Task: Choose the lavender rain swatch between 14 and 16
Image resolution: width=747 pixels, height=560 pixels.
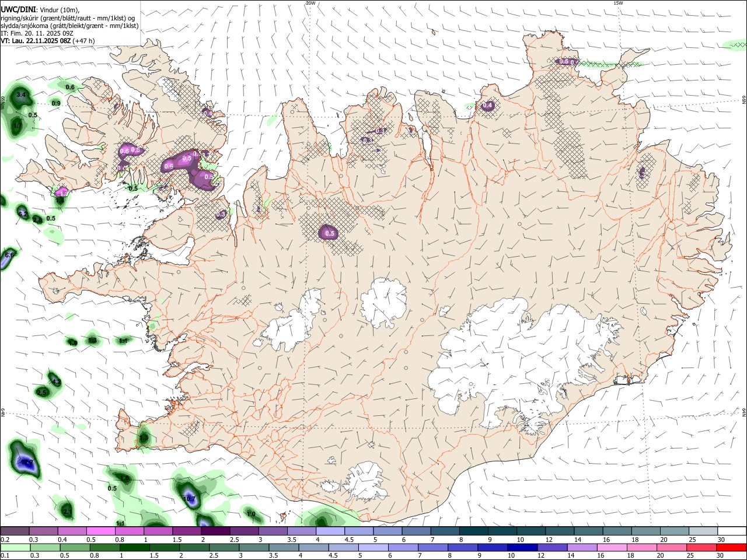Action: click(583, 547)
